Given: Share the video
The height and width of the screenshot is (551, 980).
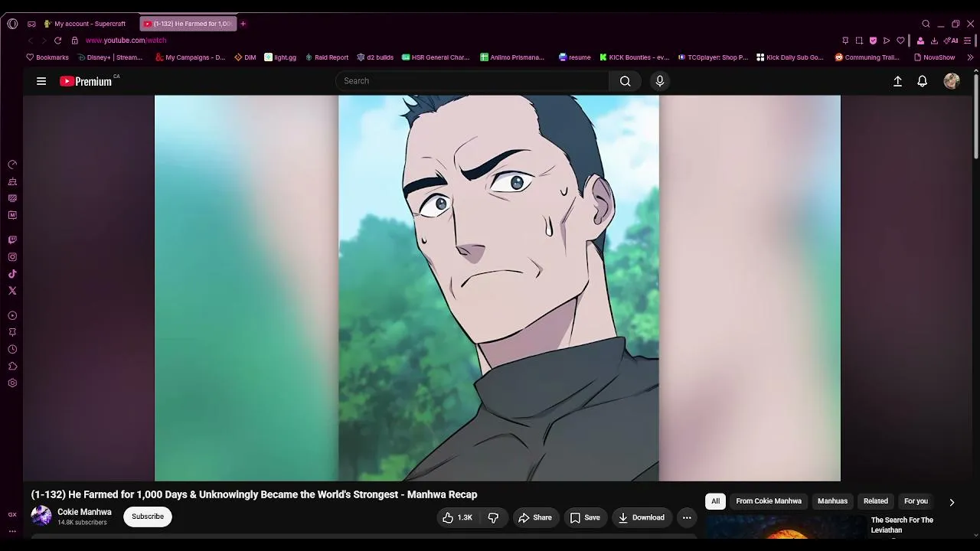Looking at the screenshot, I should click(535, 517).
